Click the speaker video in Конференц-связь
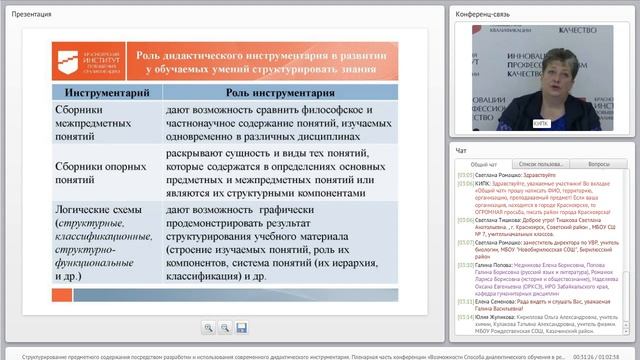The width and height of the screenshot is (640, 360). click(542, 78)
